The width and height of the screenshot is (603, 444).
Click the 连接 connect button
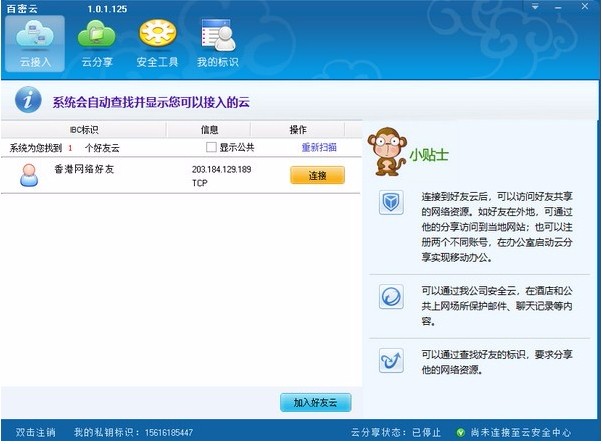317,175
